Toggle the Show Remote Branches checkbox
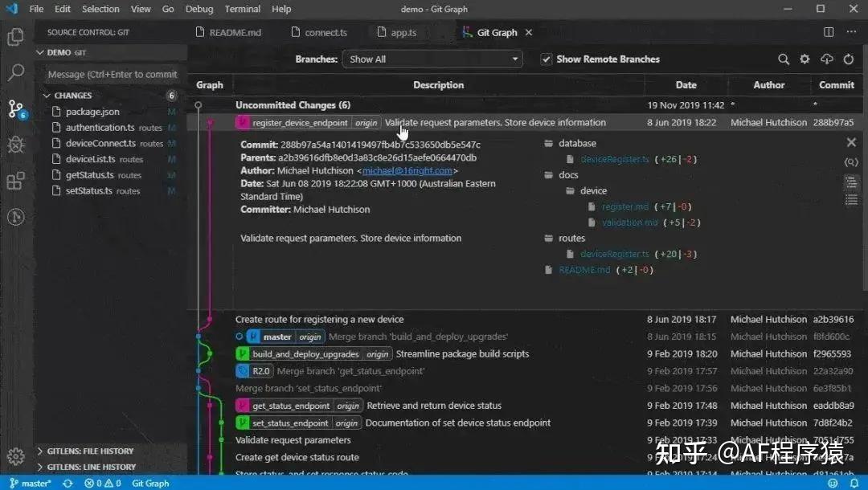 (x=546, y=59)
